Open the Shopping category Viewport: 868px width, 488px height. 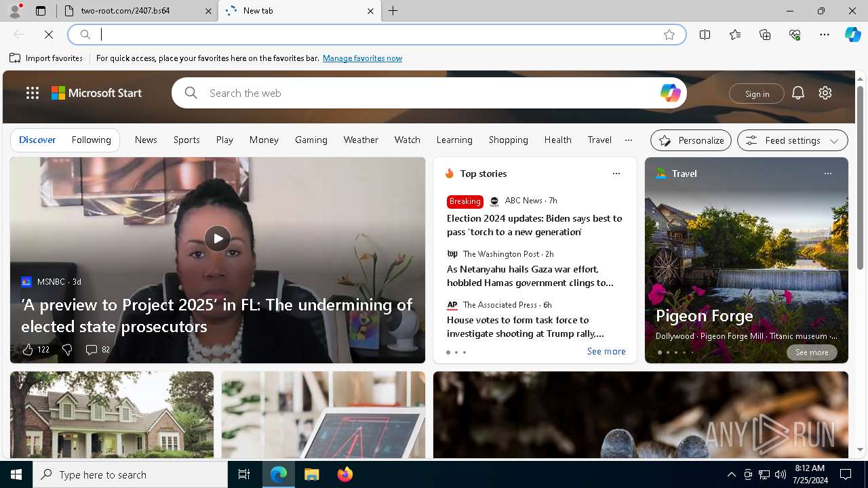(x=508, y=140)
